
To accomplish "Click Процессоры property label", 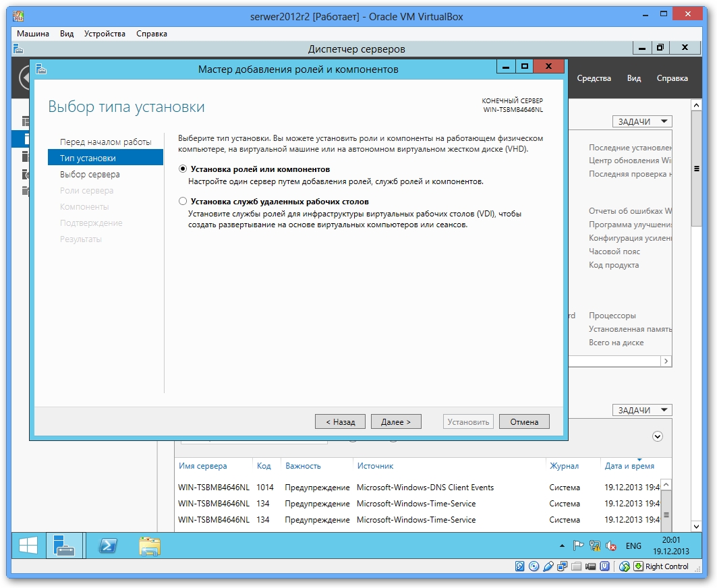I will pyautogui.click(x=612, y=315).
